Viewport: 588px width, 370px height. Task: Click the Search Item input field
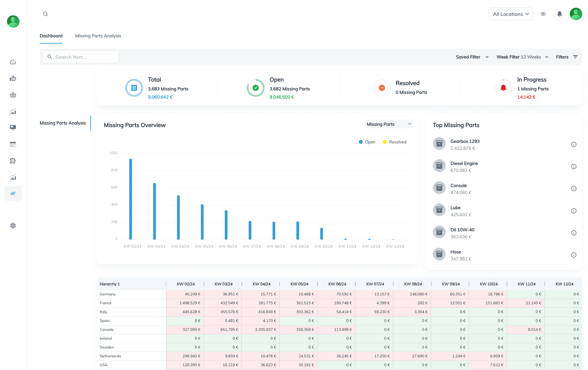(81, 57)
